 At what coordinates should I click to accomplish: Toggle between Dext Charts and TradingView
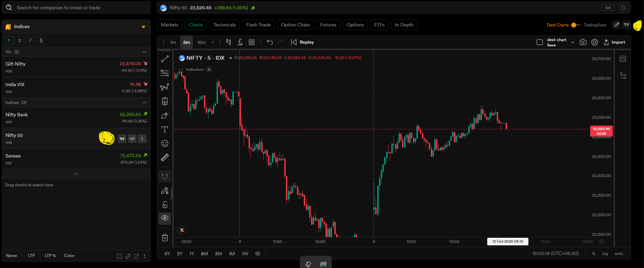click(x=576, y=25)
